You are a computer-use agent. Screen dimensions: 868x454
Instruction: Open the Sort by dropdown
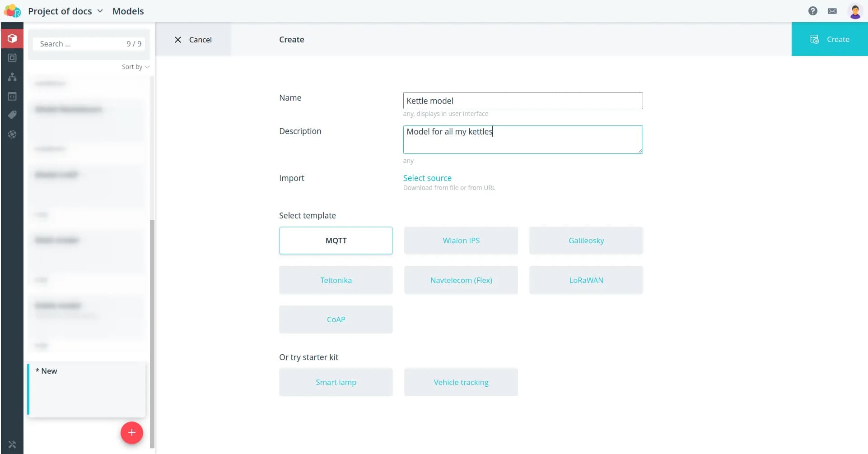click(135, 67)
